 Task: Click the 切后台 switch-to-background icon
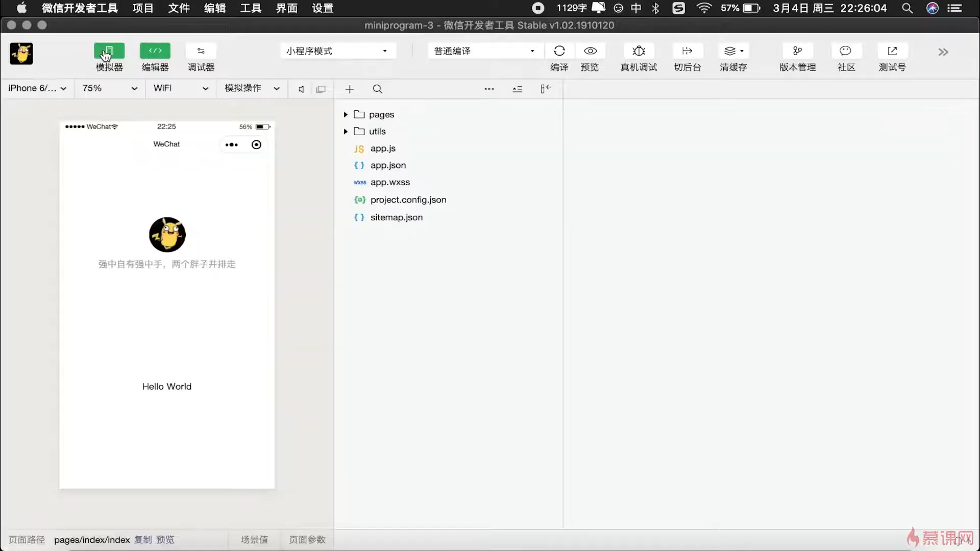pos(687,51)
